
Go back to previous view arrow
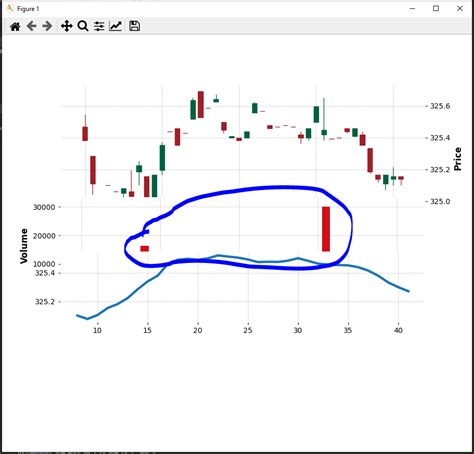pos(31,26)
